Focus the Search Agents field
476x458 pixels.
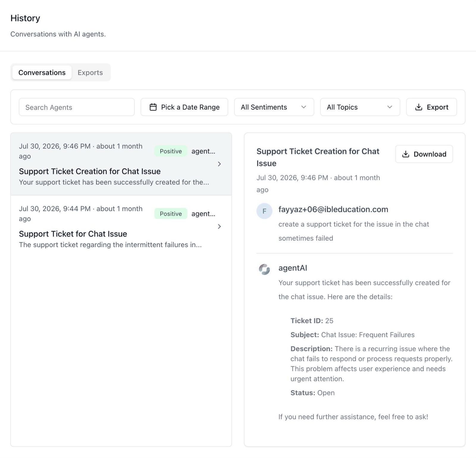click(x=77, y=107)
